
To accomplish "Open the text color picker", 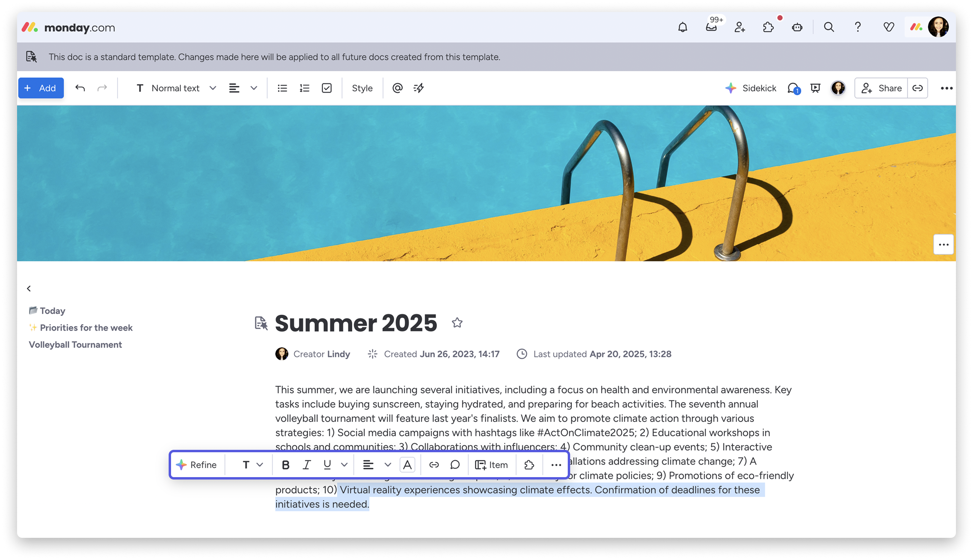I will point(407,465).
